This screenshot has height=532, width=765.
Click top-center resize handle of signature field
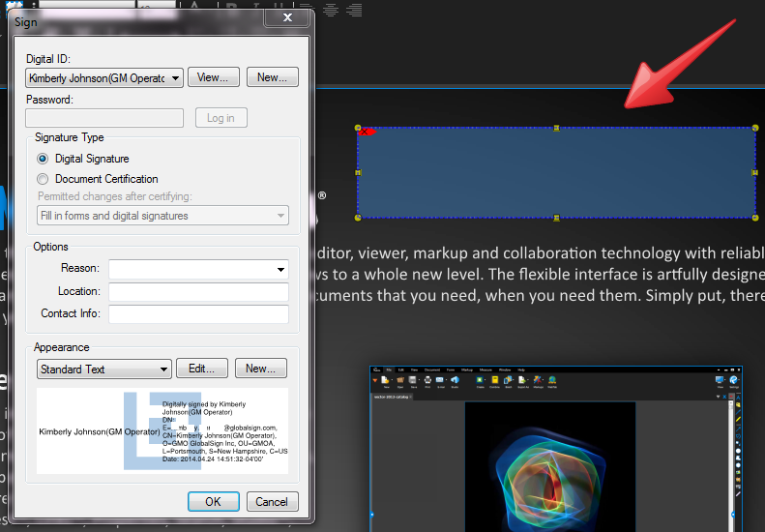(x=556, y=129)
